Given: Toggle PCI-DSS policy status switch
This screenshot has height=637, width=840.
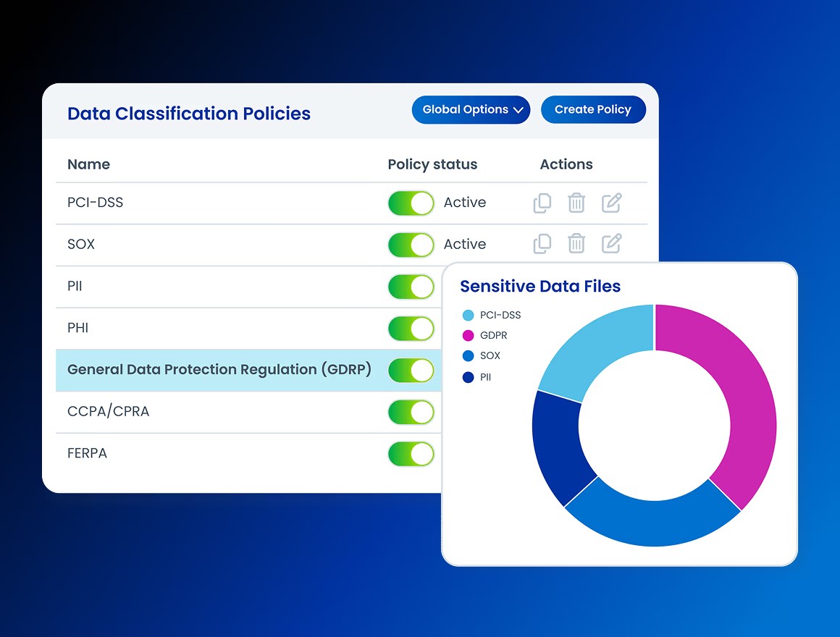Looking at the screenshot, I should [411, 203].
